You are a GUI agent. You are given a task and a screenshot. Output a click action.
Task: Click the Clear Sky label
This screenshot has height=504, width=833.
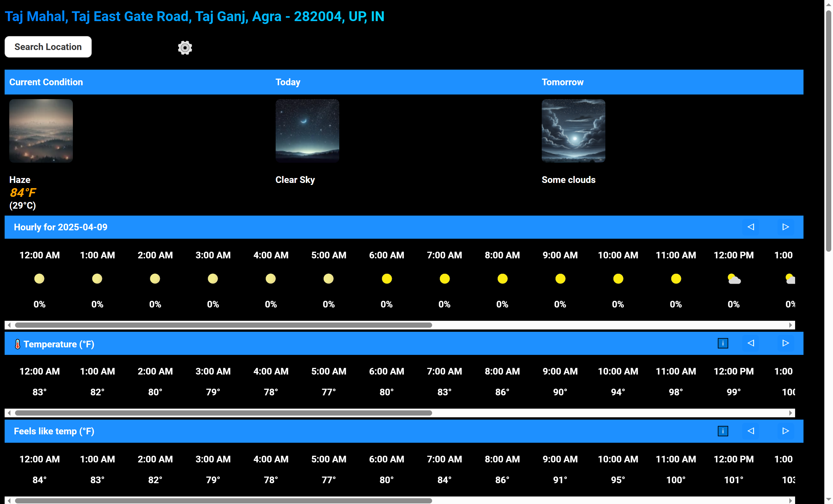coord(295,180)
